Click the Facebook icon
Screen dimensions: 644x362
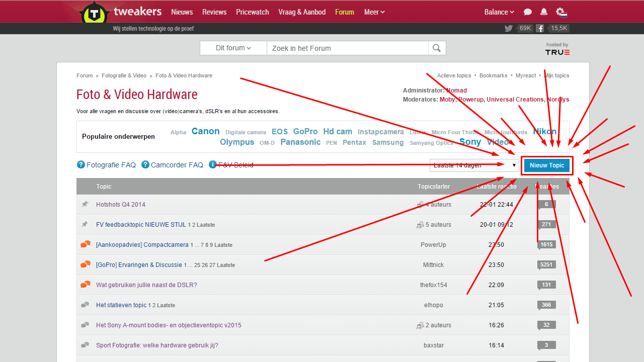click(540, 29)
